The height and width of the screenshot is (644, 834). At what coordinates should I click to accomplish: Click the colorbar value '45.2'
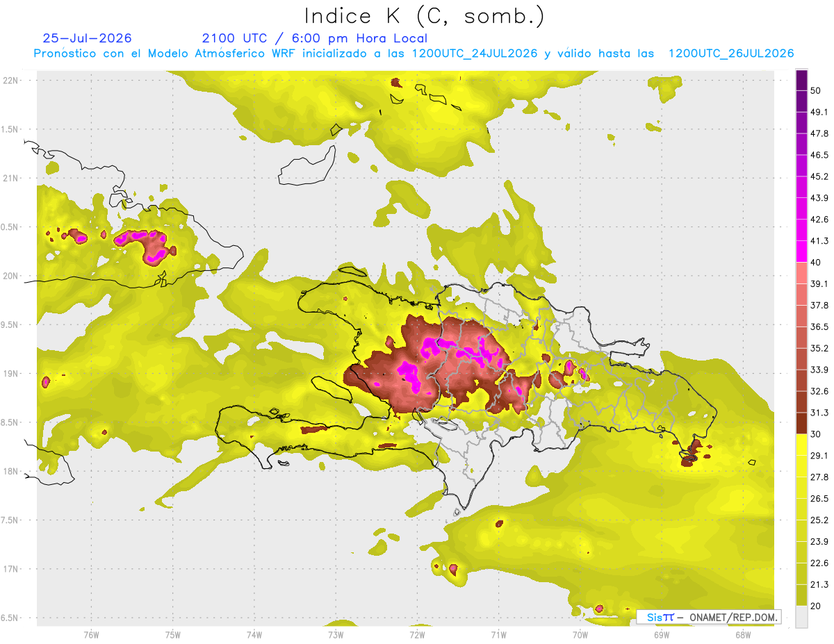819,176
